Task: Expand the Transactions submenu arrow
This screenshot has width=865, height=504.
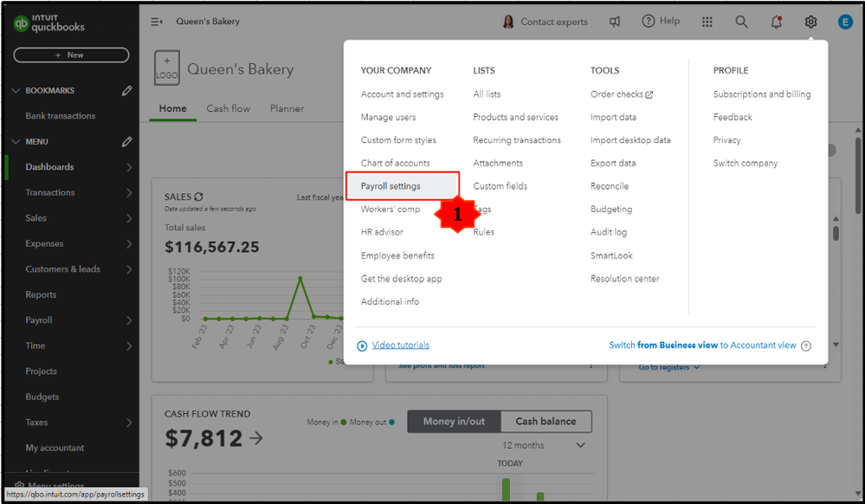Action: (128, 192)
